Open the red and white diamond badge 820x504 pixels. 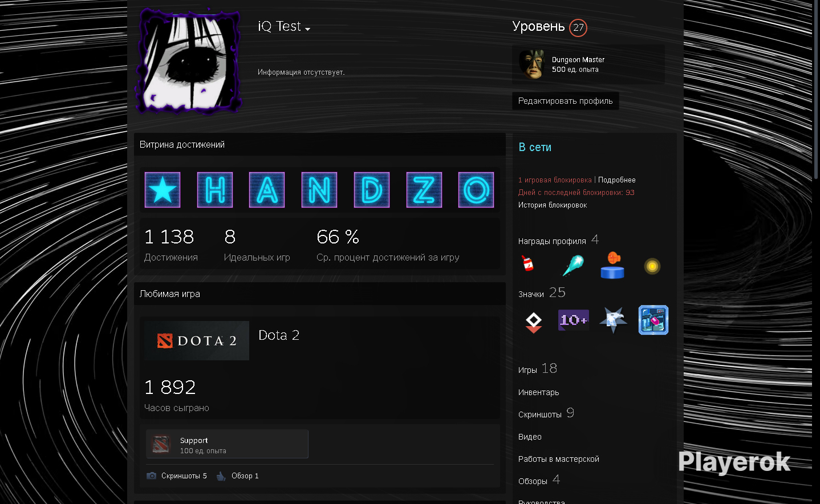point(534,322)
